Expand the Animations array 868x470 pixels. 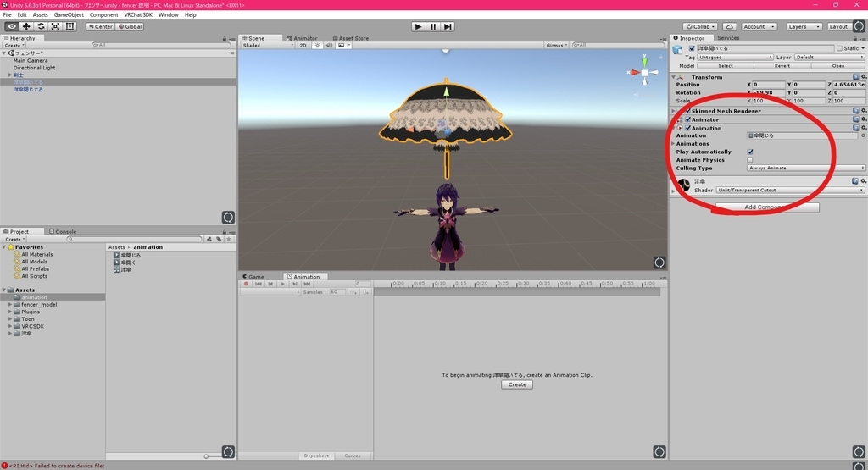pyautogui.click(x=674, y=144)
